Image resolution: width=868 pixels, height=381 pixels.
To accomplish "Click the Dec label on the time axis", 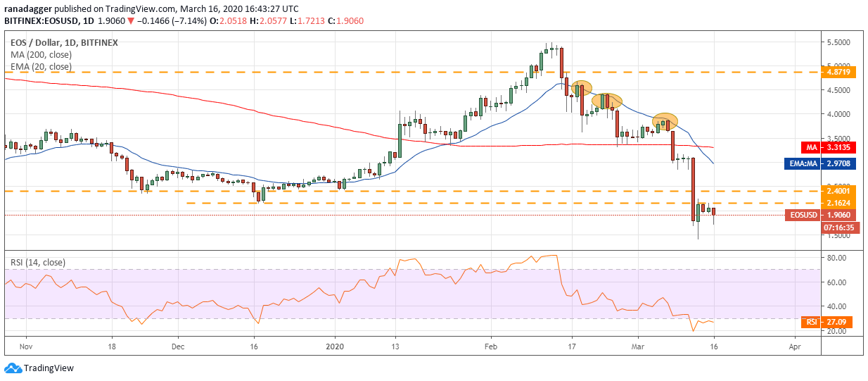I will point(177,346).
